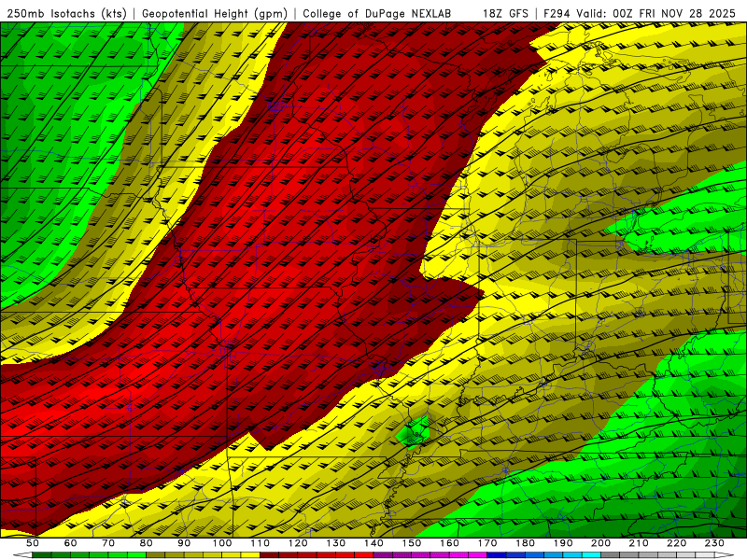The width and height of the screenshot is (747, 560).
Task: Click the '18Z GFS' model run label
Action: point(505,13)
